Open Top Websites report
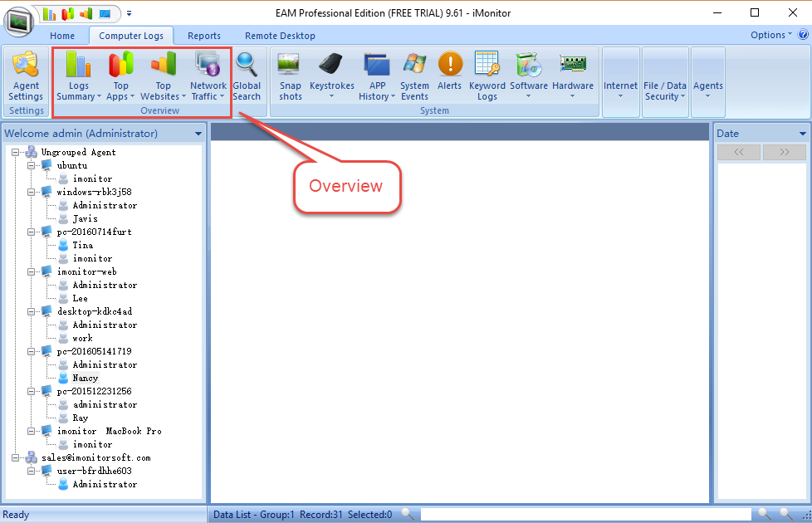This screenshot has width=812, height=523. pos(163,76)
